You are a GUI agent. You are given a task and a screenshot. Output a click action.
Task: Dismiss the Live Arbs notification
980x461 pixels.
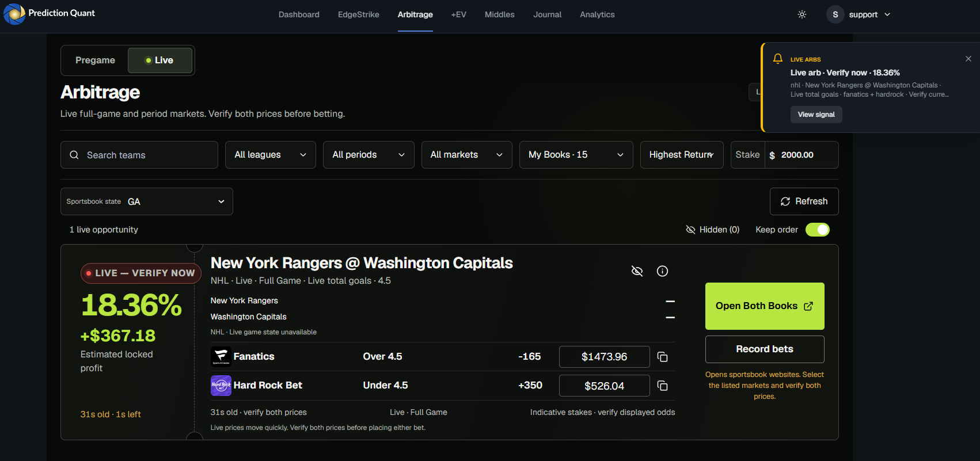968,59
